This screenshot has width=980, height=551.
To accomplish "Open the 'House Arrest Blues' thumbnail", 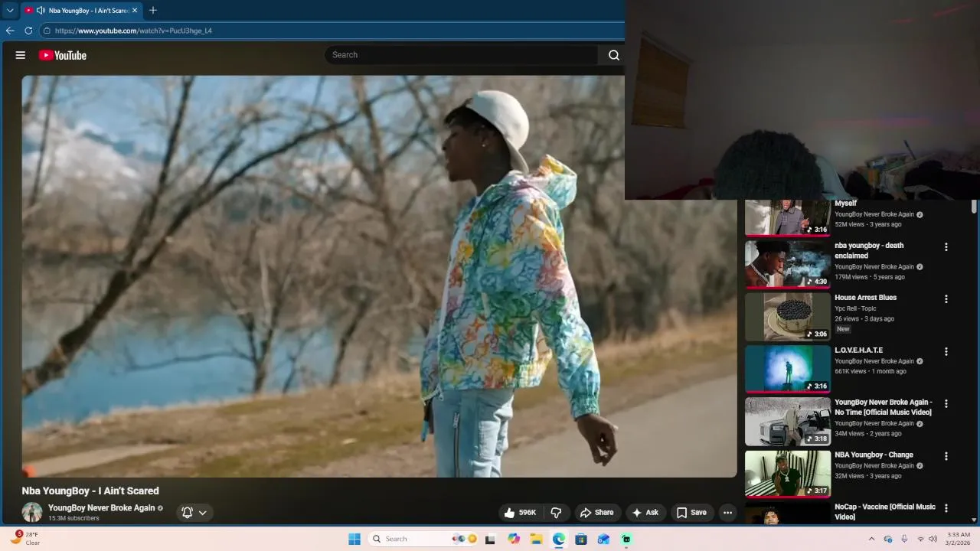I will coord(788,317).
